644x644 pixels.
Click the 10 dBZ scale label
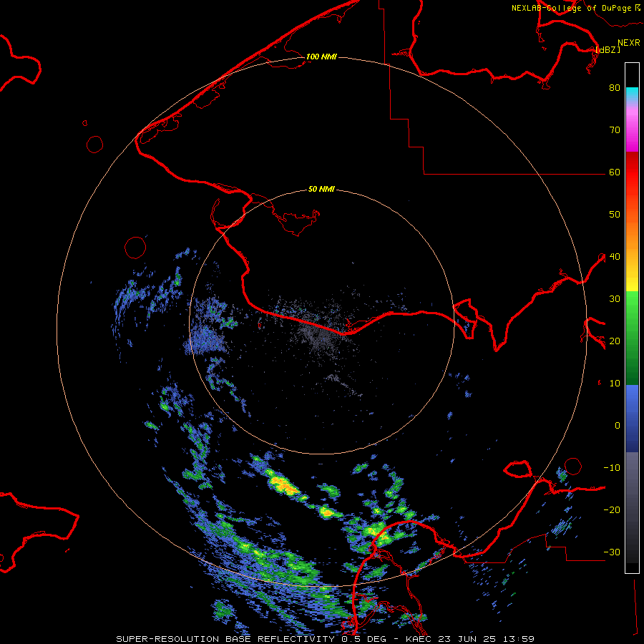(615, 384)
